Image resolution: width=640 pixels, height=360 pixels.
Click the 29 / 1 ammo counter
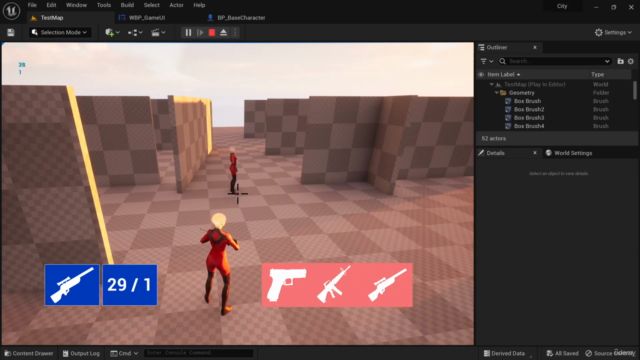[130, 285]
